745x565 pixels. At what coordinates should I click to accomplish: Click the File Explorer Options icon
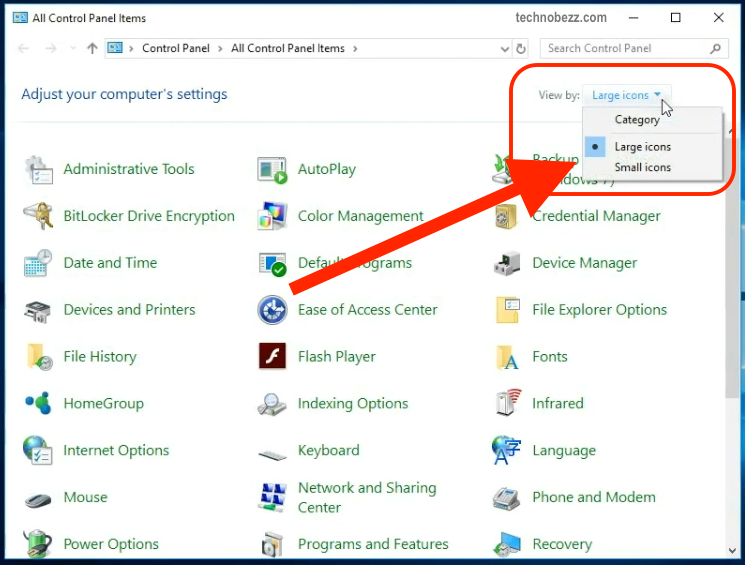pos(507,310)
